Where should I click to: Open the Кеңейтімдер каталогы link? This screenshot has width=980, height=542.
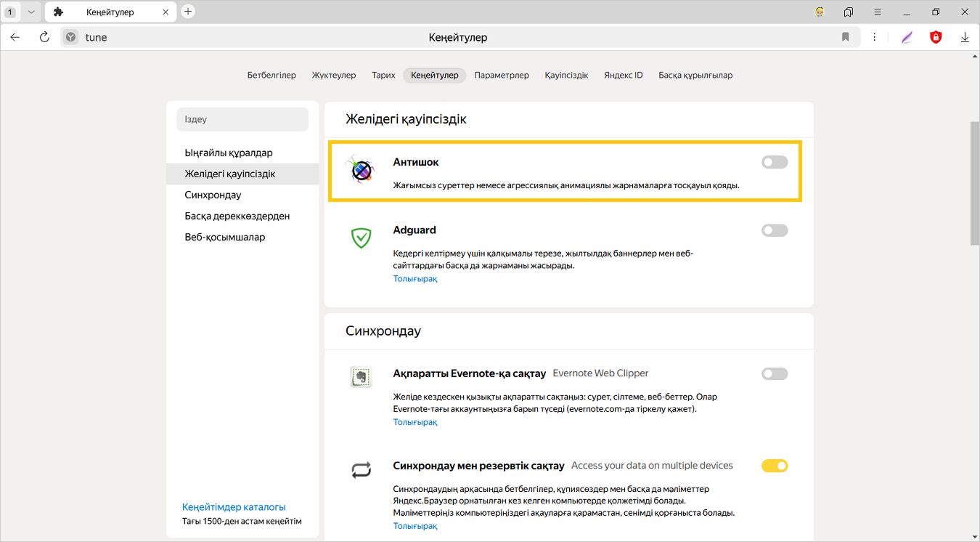234,507
